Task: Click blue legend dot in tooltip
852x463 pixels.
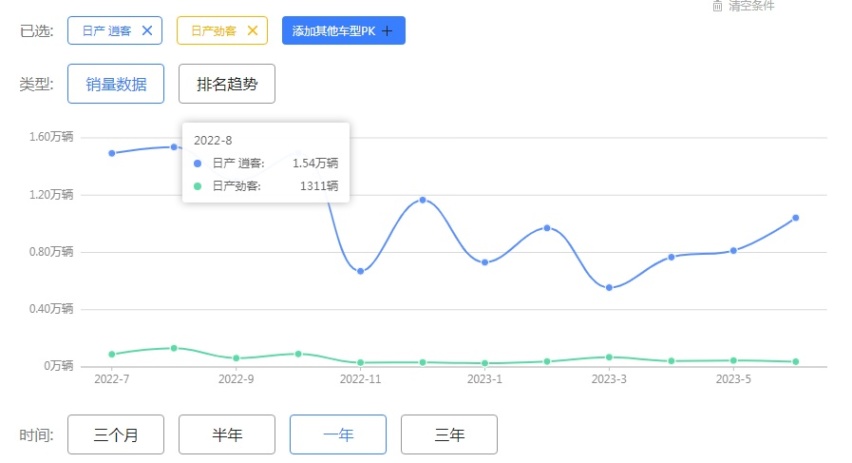Action: pos(198,163)
